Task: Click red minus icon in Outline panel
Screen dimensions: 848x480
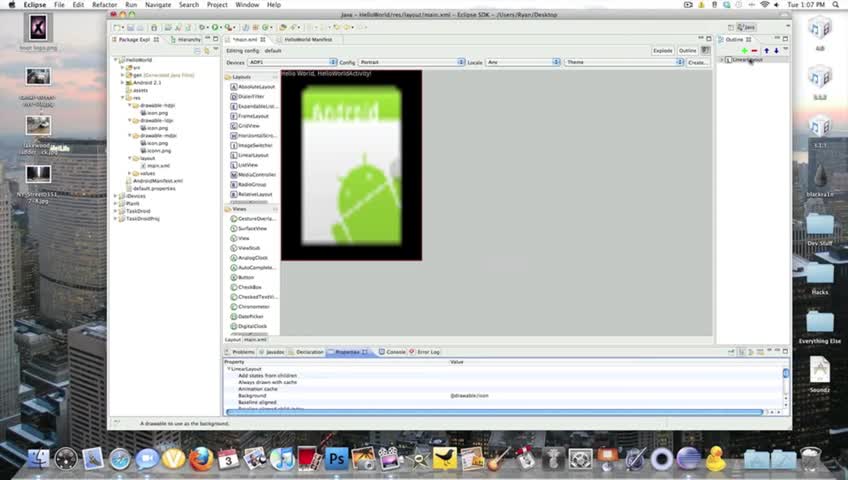Action: coord(754,51)
